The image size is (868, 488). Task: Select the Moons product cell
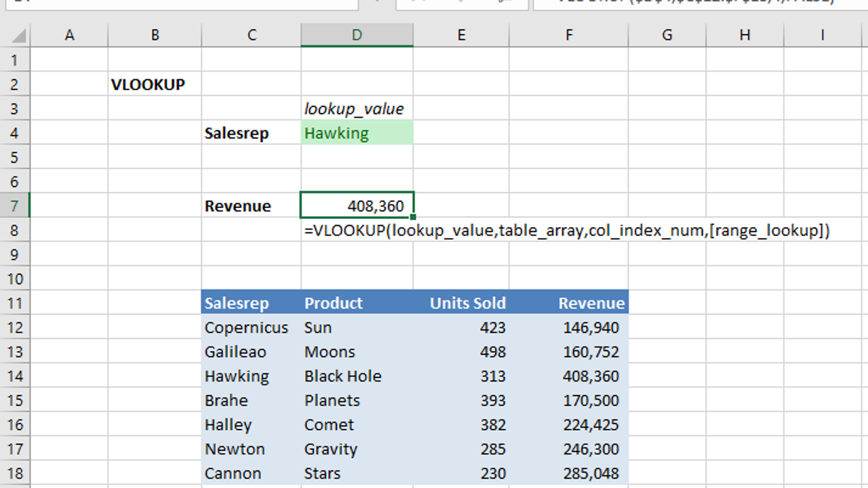coord(357,352)
